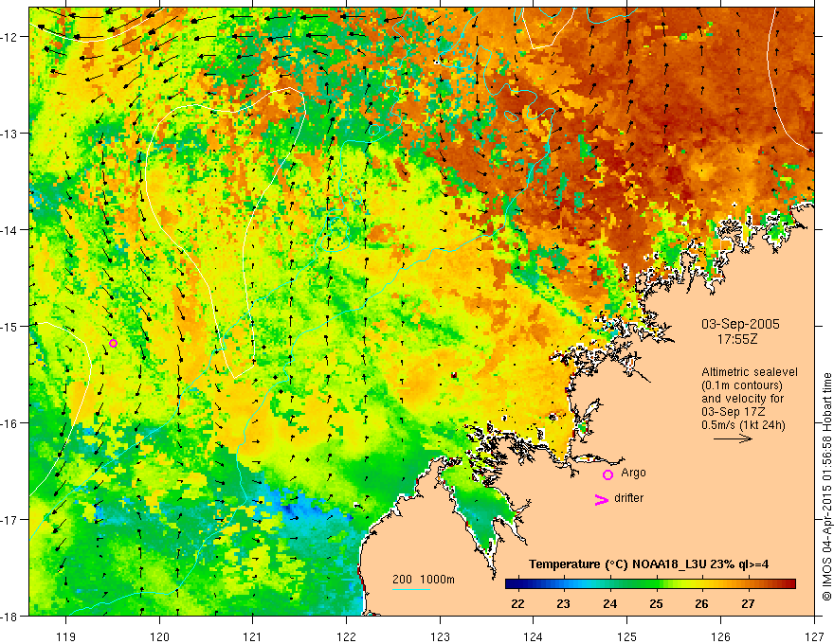Click '0.5m/s (1kt 24h)' scale text

pos(743,425)
